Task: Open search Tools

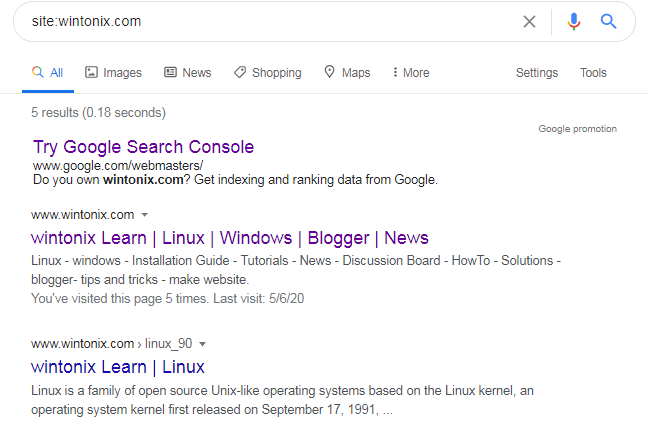Action: tap(593, 73)
